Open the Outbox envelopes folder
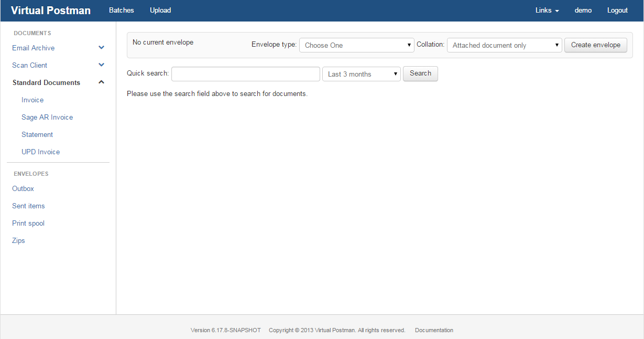The image size is (644, 339). [x=23, y=188]
